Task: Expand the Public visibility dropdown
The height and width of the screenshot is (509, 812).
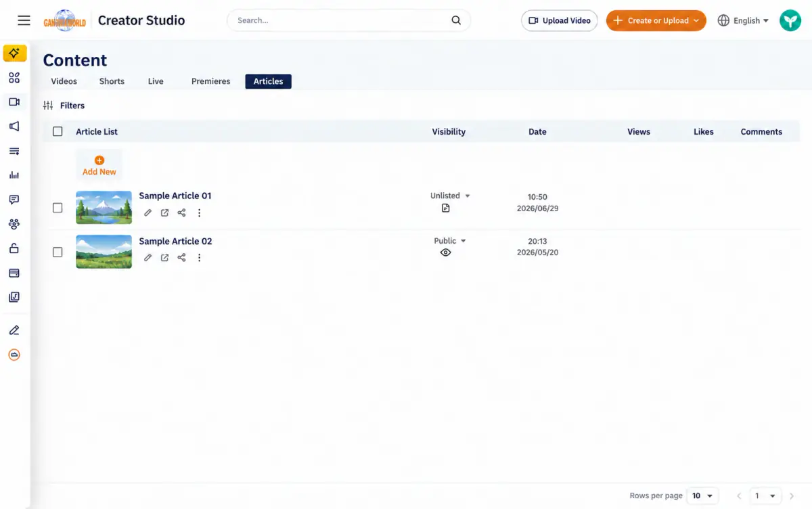Action: (x=450, y=241)
